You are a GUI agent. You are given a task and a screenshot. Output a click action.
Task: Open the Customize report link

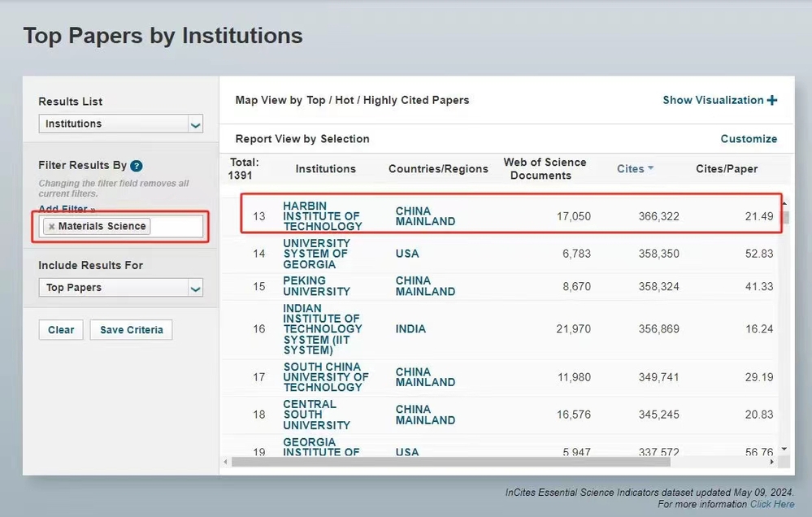coord(749,139)
